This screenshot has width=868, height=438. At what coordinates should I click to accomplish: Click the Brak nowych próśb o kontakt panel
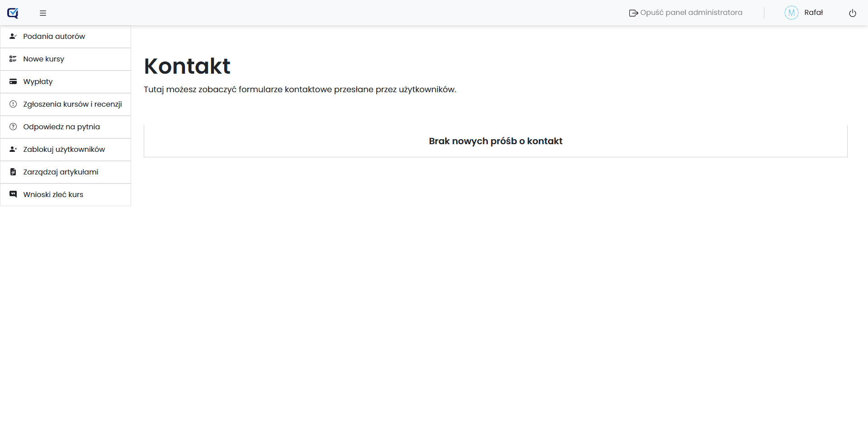pos(495,141)
